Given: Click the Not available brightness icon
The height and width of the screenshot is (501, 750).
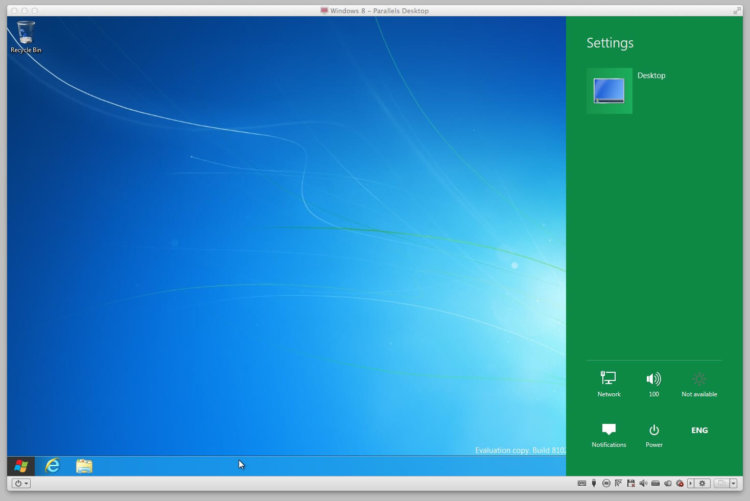Looking at the screenshot, I should coord(699,384).
